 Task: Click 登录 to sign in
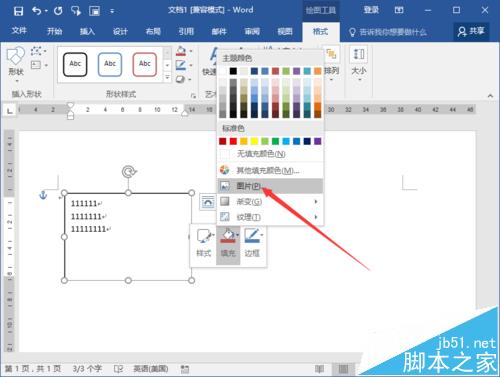371,10
